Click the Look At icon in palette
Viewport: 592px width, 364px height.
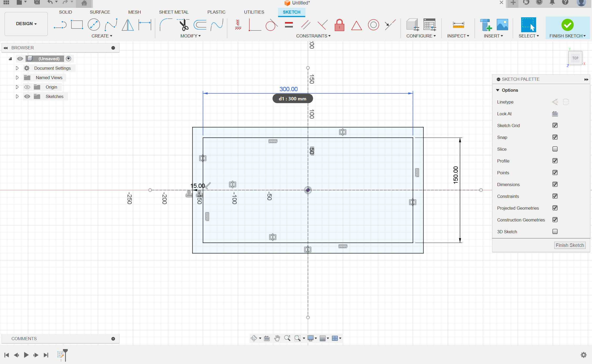[x=555, y=114]
